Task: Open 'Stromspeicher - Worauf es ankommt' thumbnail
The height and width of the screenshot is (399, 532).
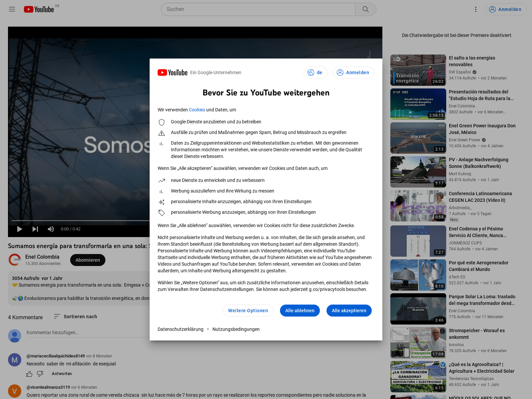Action: [418, 343]
